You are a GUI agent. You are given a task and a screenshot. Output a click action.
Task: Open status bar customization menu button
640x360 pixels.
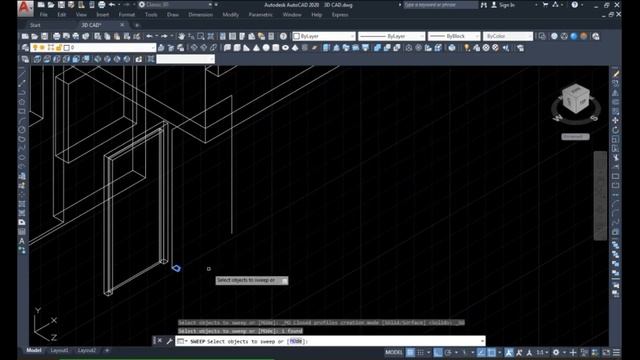click(616, 352)
